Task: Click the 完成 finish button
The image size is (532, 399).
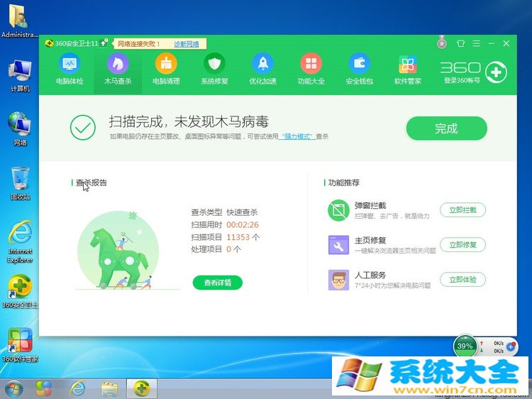Action: click(446, 128)
